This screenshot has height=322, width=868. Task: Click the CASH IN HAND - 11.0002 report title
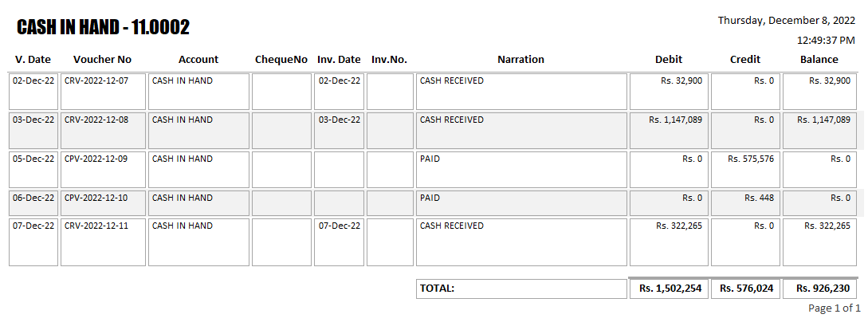click(x=104, y=28)
